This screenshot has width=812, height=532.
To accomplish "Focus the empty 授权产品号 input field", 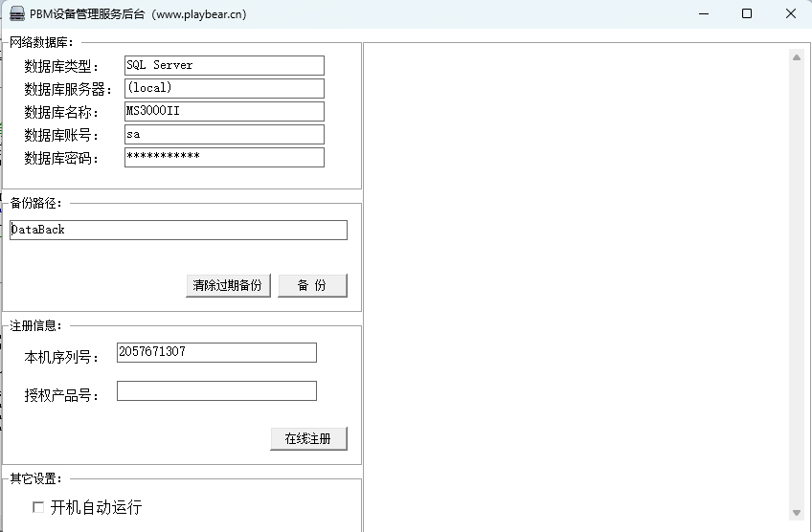I will [216, 390].
